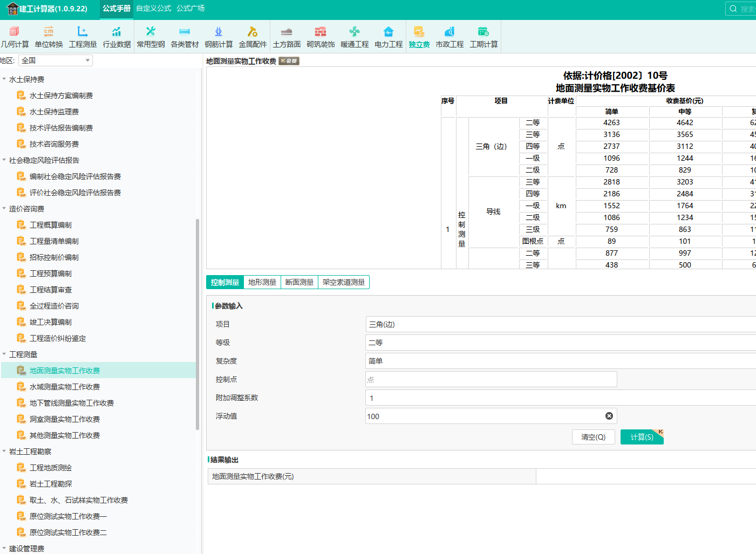Viewport: 756px width, 554px height.
Task: Open the 几何计算 toolbar icon
Action: coord(15,37)
